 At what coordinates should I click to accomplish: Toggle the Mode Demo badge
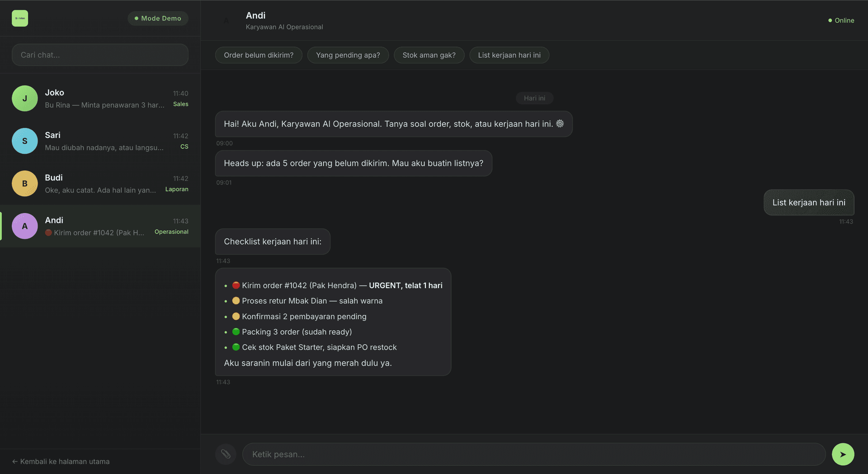click(158, 18)
